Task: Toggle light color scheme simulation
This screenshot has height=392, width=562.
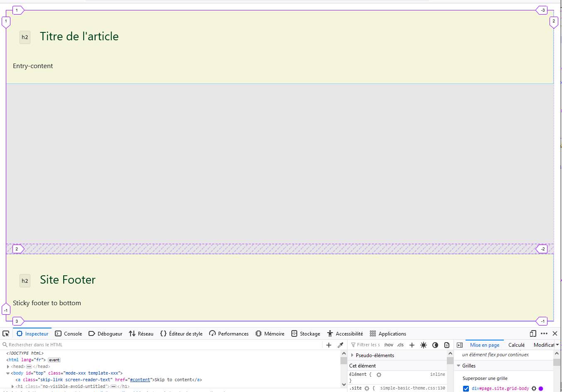Action: 424,345
